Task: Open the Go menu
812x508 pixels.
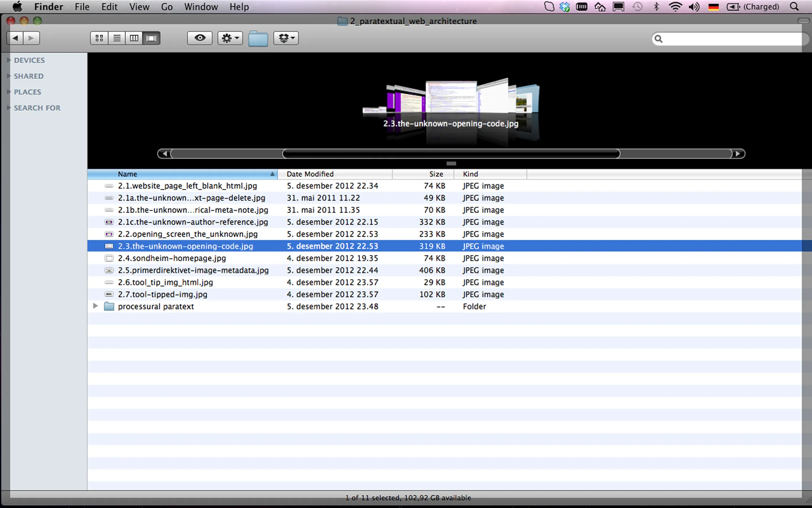Action: 167,7
